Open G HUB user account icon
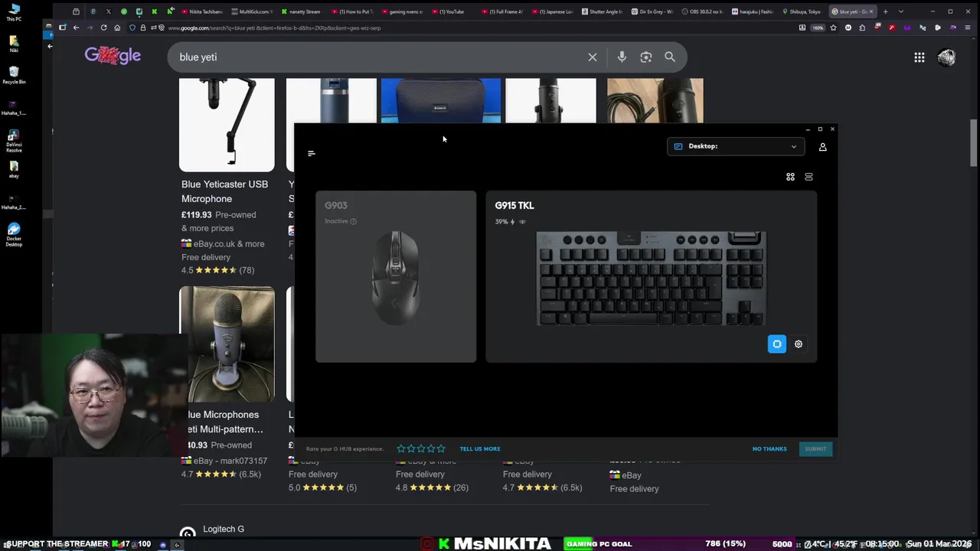Screen dimensions: 980x551 pos(823,146)
